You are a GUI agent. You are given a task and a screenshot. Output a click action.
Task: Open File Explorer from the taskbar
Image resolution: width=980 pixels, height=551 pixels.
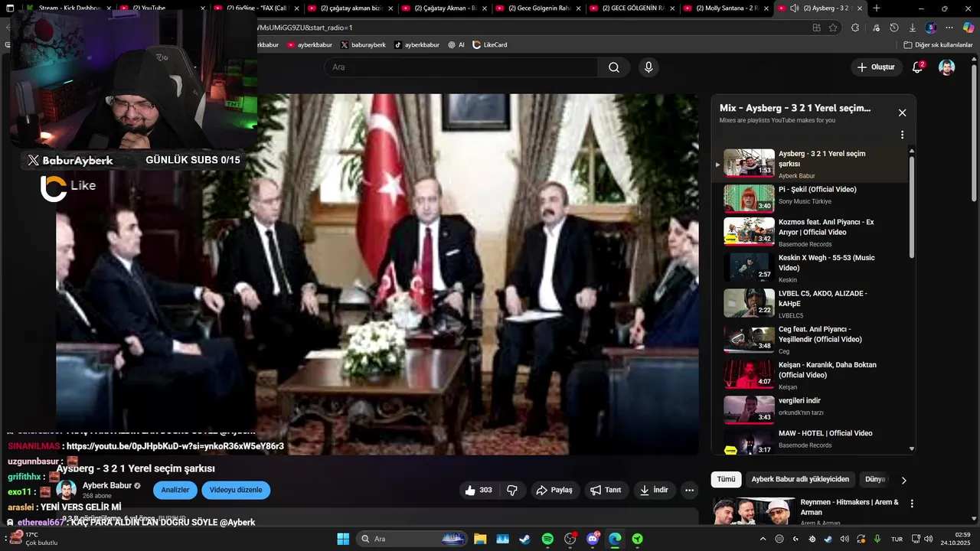[x=480, y=539]
